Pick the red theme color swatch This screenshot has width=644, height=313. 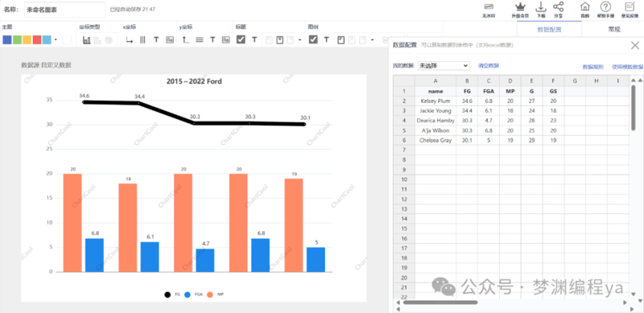click(x=37, y=40)
